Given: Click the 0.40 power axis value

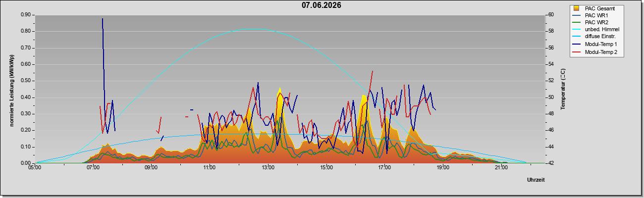Looking at the screenshot, I should [26, 97].
